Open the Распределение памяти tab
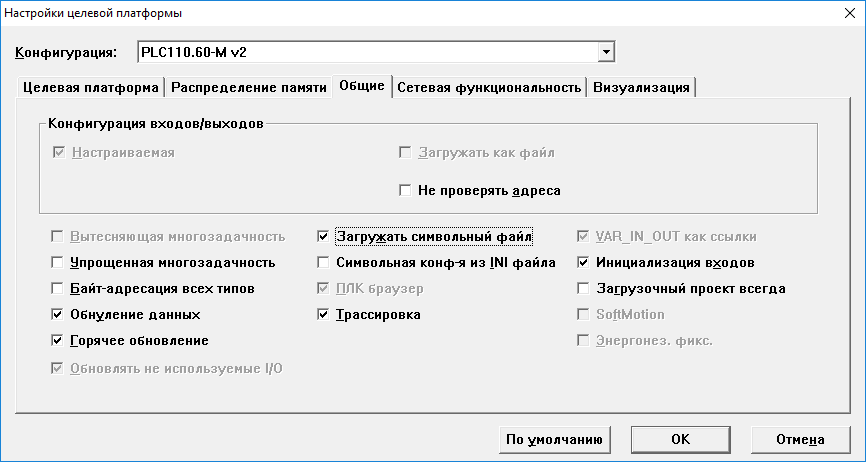 (x=248, y=88)
